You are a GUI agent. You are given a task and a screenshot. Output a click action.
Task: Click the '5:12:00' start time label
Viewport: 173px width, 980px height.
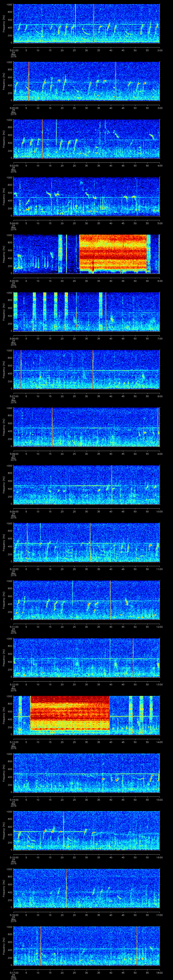click(x=14, y=685)
